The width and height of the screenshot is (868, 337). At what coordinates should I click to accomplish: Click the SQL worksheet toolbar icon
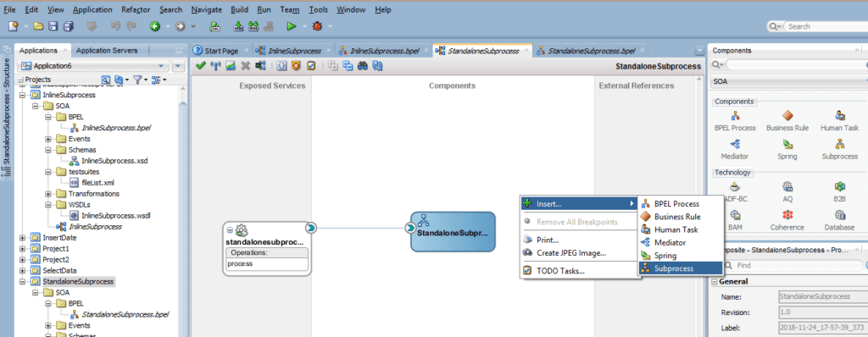[x=214, y=26]
